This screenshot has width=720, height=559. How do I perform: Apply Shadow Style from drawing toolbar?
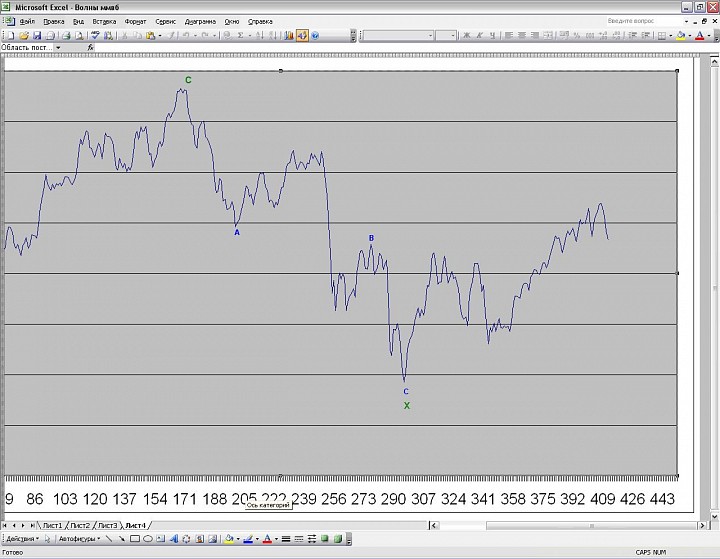[x=325, y=539]
